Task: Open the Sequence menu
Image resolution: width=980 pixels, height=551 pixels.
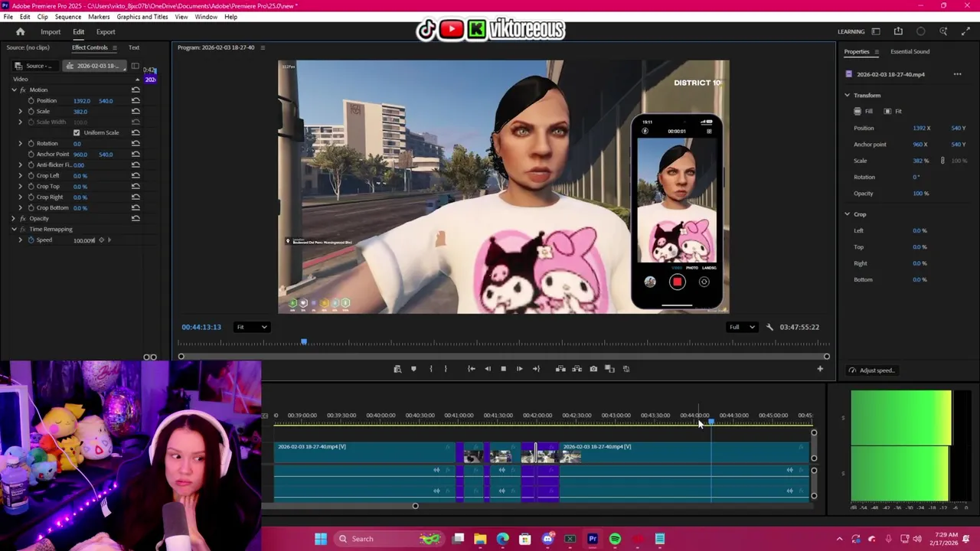Action: 68,17
